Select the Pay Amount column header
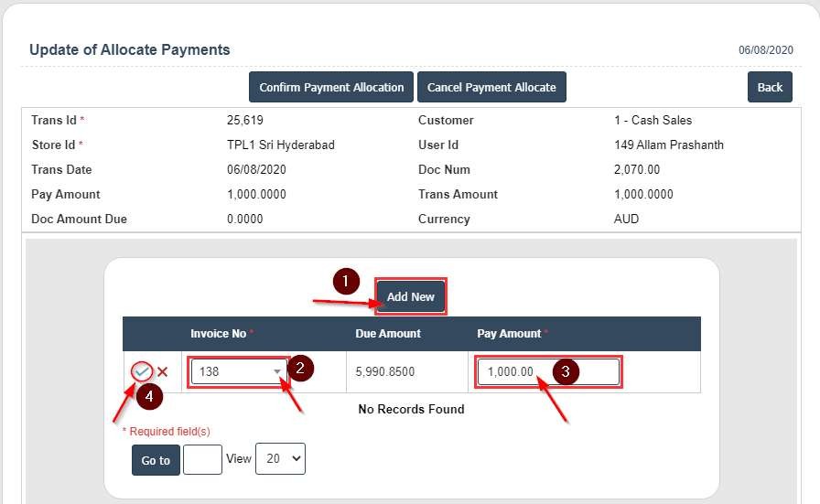Image resolution: width=820 pixels, height=504 pixels. point(509,334)
